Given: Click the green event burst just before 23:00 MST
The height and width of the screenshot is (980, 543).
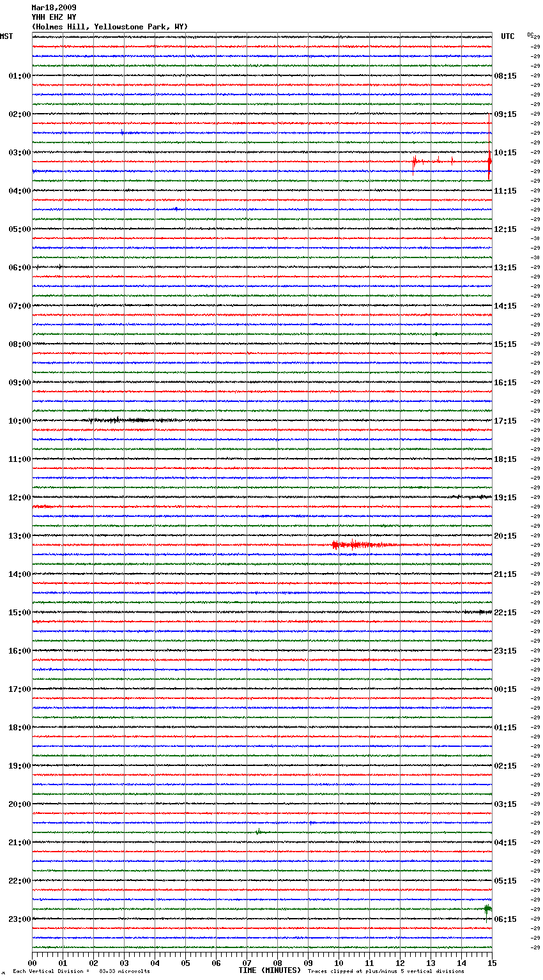Looking at the screenshot, I should click(487, 908).
